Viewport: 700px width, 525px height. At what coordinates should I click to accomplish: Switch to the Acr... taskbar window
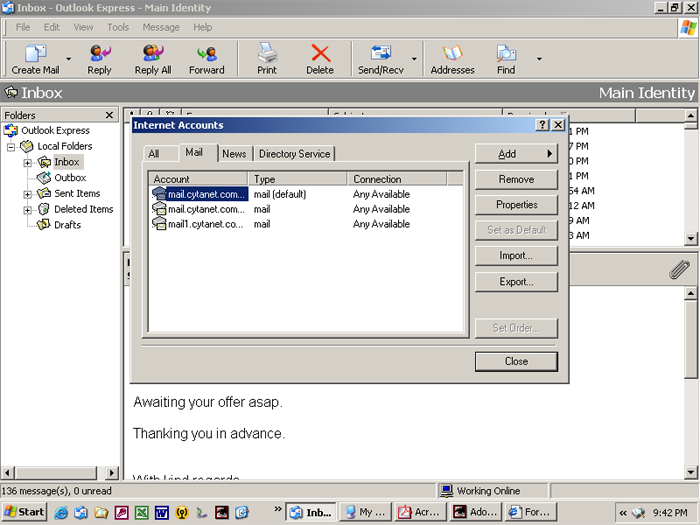click(x=420, y=512)
